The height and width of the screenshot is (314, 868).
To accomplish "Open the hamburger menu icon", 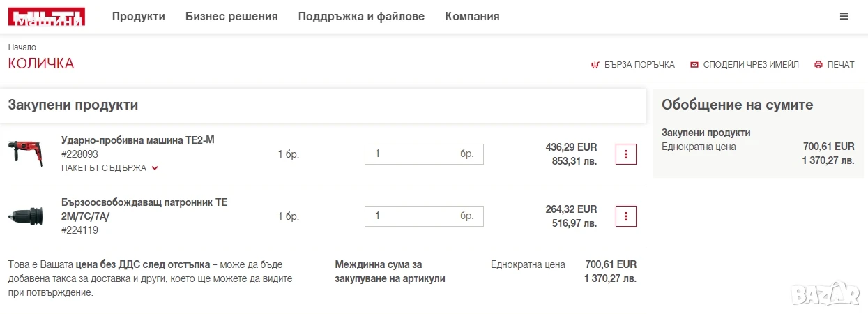I will [x=844, y=16].
